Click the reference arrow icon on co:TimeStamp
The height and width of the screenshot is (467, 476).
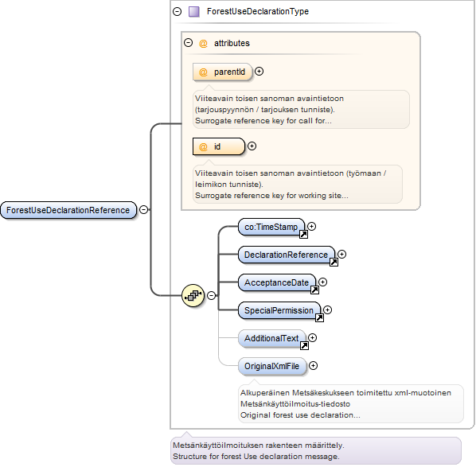pyautogui.click(x=303, y=234)
